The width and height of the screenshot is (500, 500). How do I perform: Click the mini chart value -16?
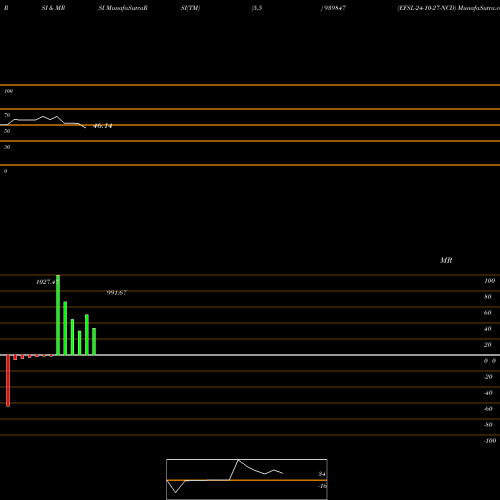(x=322, y=486)
